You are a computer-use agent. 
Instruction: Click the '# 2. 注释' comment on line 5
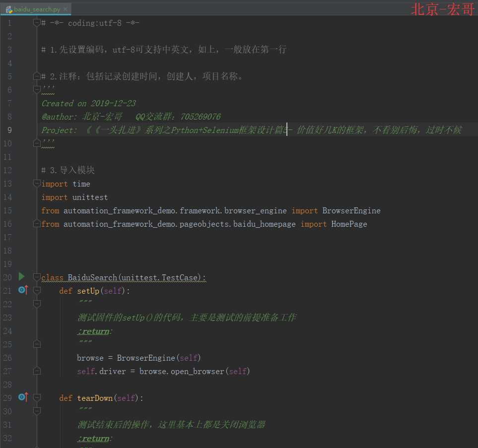tap(142, 76)
